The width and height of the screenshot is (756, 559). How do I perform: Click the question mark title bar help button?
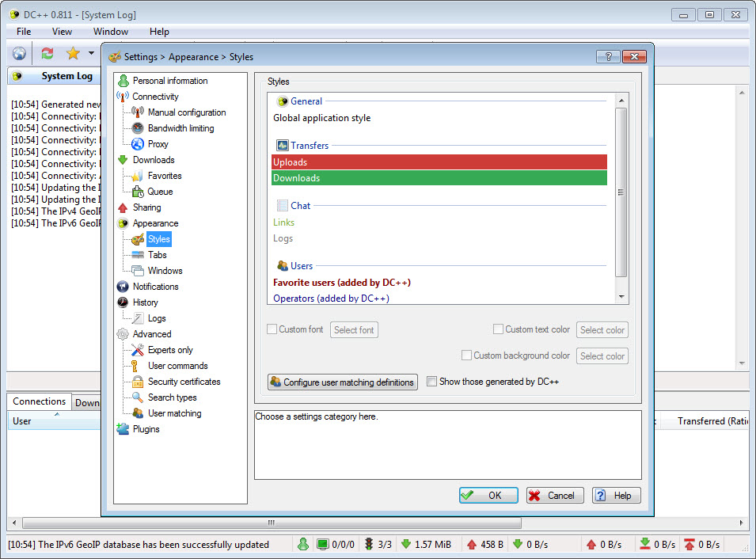tap(609, 56)
